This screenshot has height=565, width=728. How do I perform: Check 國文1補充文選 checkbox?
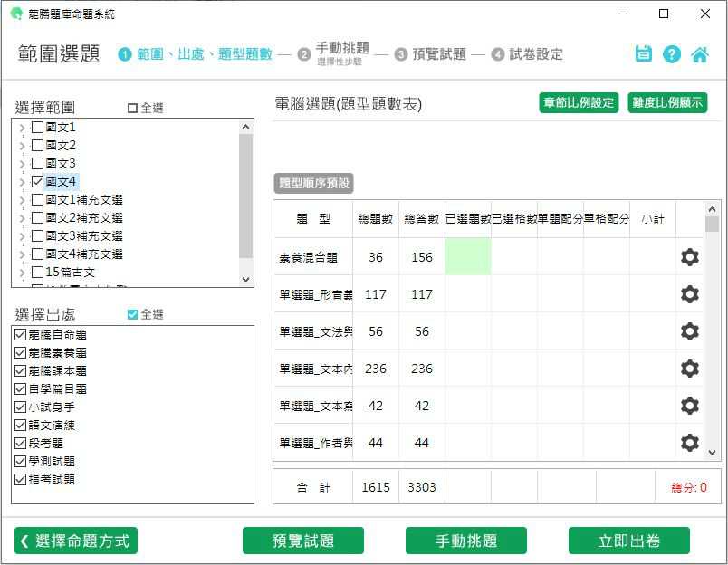pyautogui.click(x=37, y=199)
